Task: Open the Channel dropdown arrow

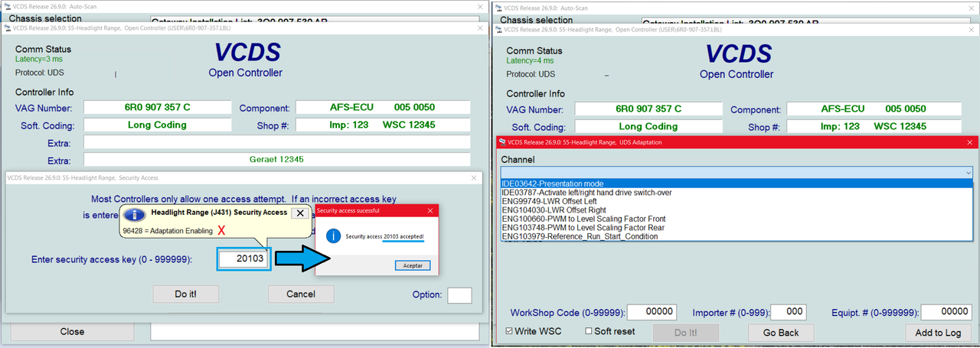Action: (968, 174)
